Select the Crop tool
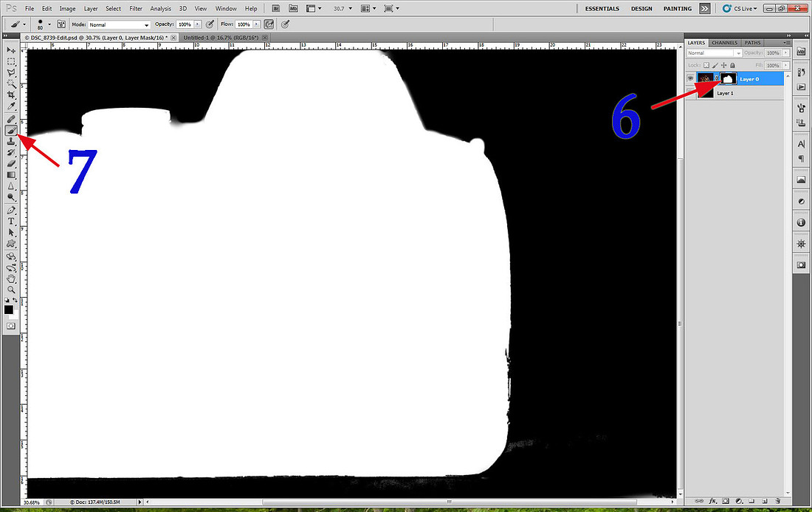812x512 pixels. pos(12,95)
